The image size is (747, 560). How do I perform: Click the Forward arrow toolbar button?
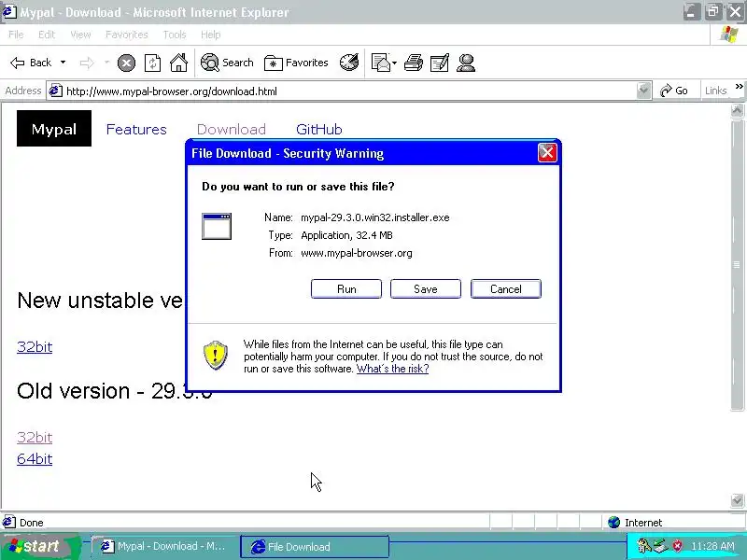tap(87, 63)
